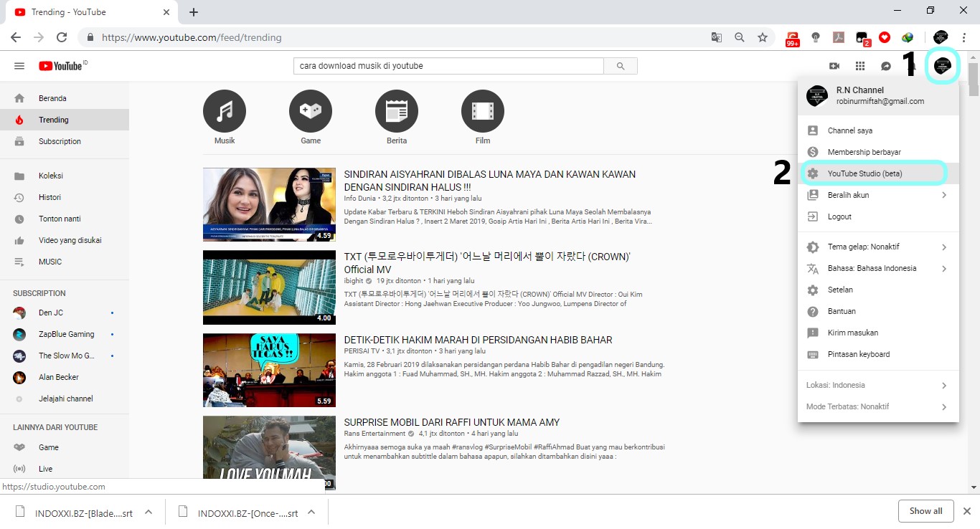Screen dimensions: 980x529
Task: Open the Berita category icon
Action: coord(397,112)
